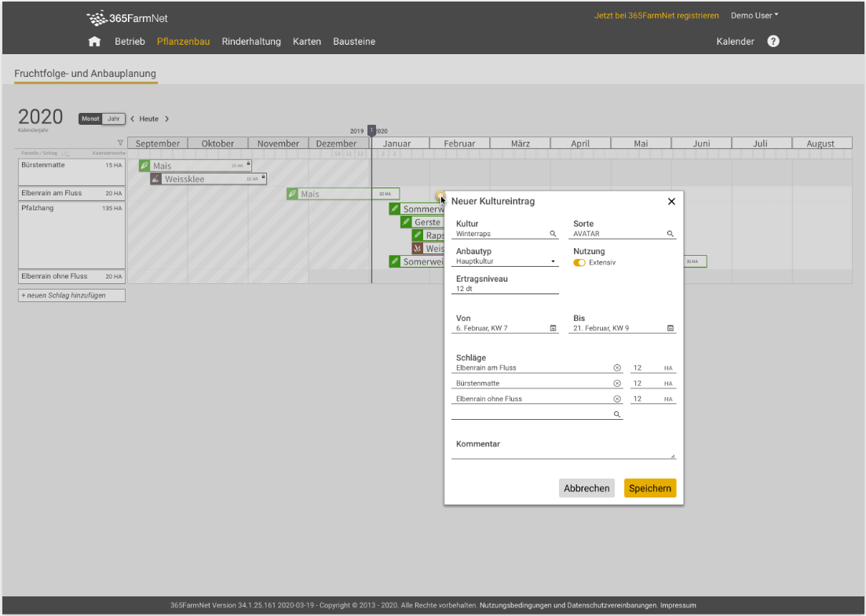Open the Demo User dropdown menu
866x616 pixels.
[x=754, y=16]
